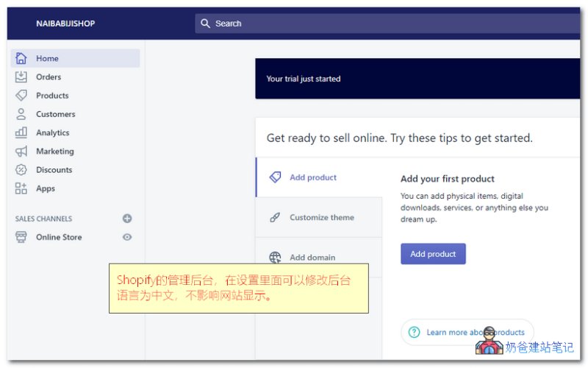Click the Home house icon in sidebar
Viewport: 588px width, 368px height.
point(21,58)
